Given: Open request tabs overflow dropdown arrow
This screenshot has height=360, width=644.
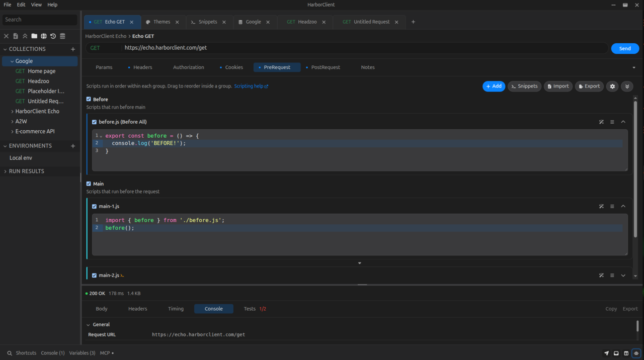Looking at the screenshot, I should 634,67.
